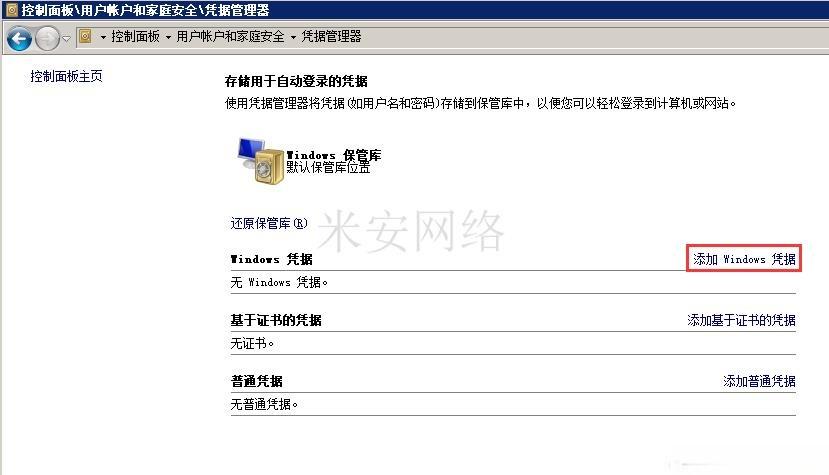Click the 存储用于自动登录的凭据 page heading
This screenshot has width=829, height=475.
coord(296,81)
